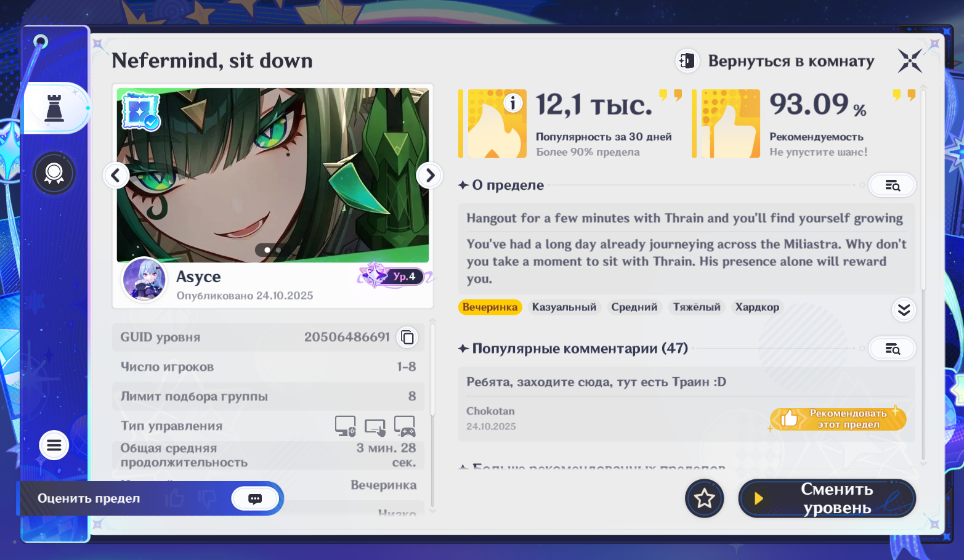This screenshot has height=560, width=964.
Task: Show next preview image
Action: [x=430, y=176]
